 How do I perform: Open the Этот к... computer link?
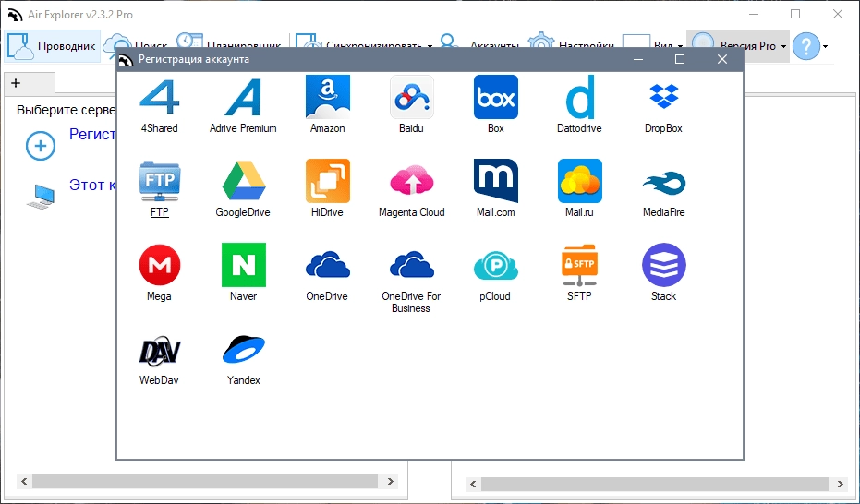(x=92, y=185)
